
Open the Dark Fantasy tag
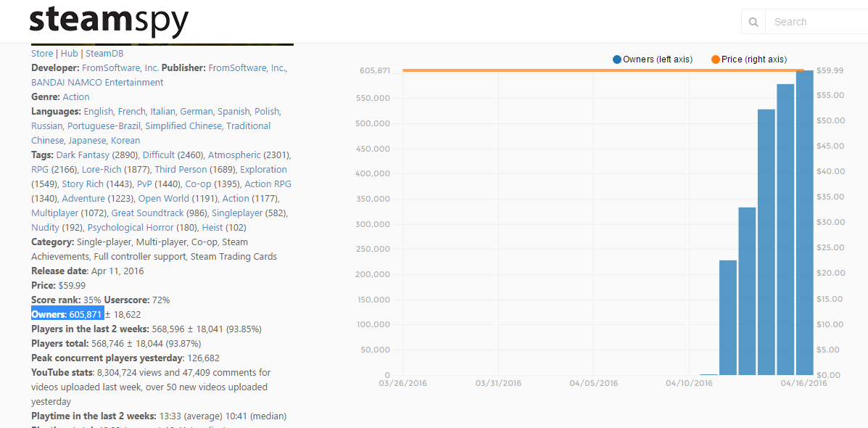coord(83,155)
